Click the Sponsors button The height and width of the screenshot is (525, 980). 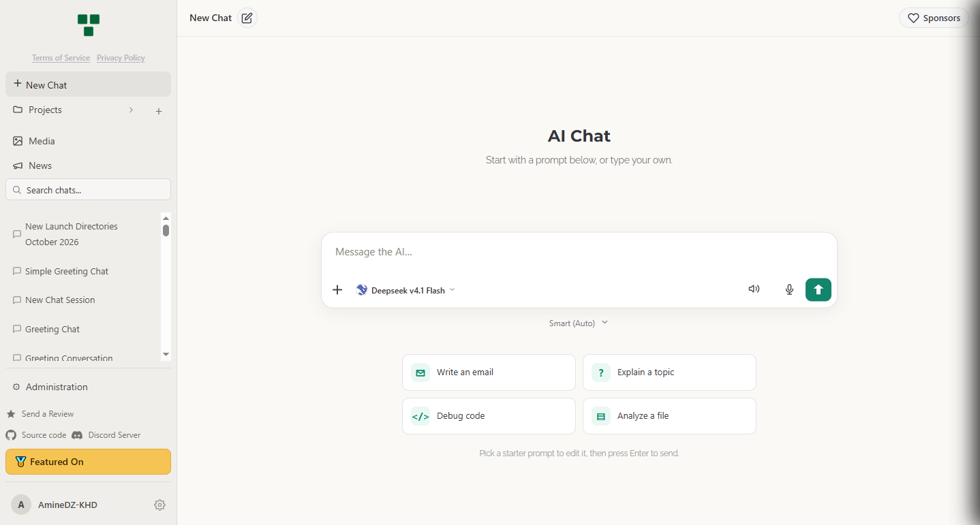(934, 18)
